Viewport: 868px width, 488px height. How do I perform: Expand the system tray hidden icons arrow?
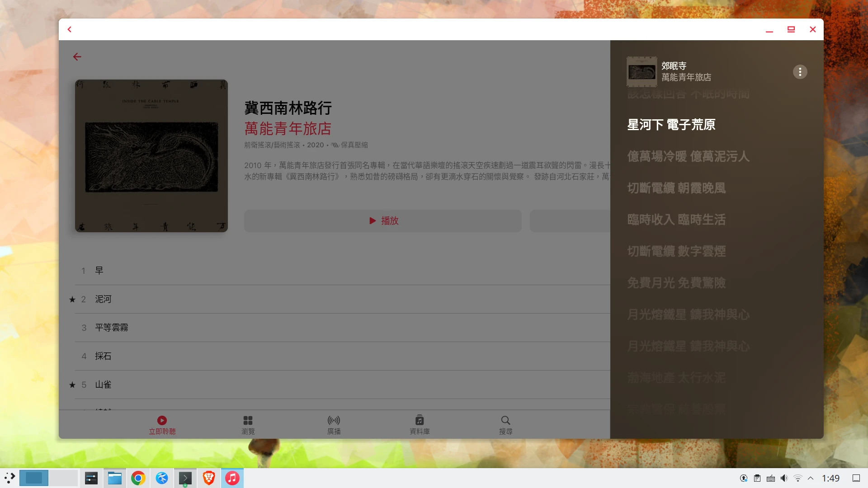(x=811, y=478)
